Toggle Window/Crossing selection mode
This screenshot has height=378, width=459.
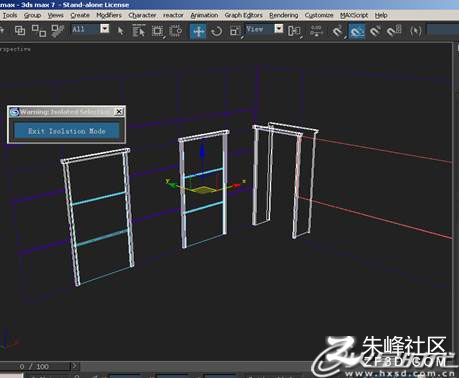[x=176, y=31]
